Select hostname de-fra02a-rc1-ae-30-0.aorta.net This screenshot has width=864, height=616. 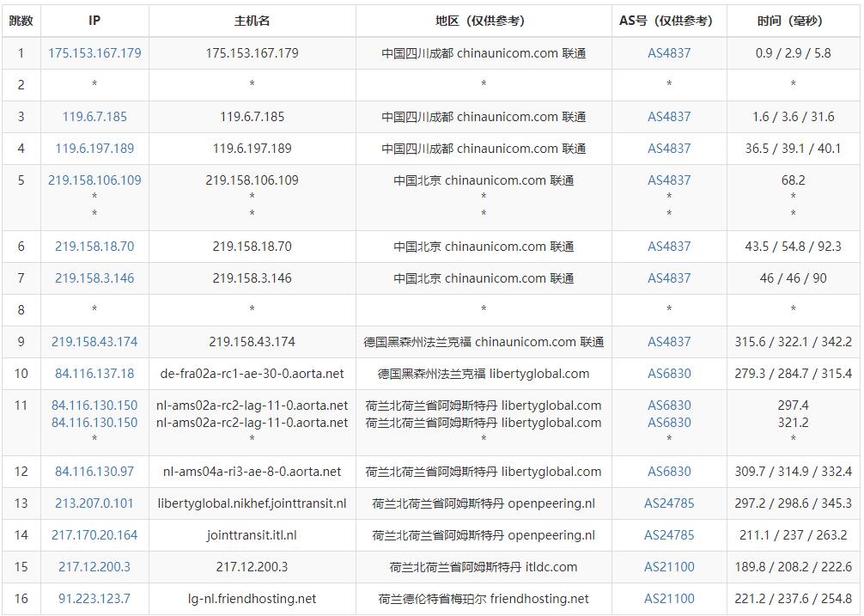click(252, 374)
